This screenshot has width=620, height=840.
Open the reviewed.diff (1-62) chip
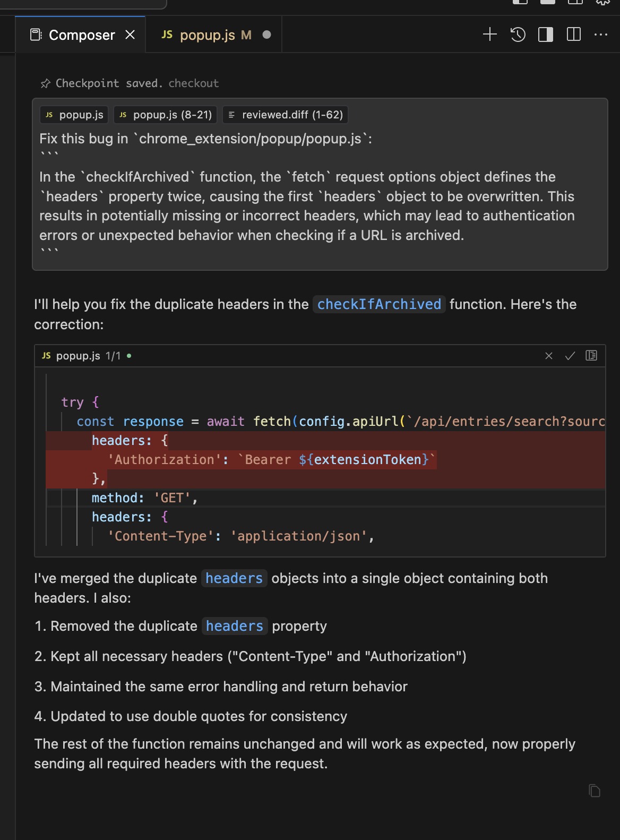(x=286, y=115)
